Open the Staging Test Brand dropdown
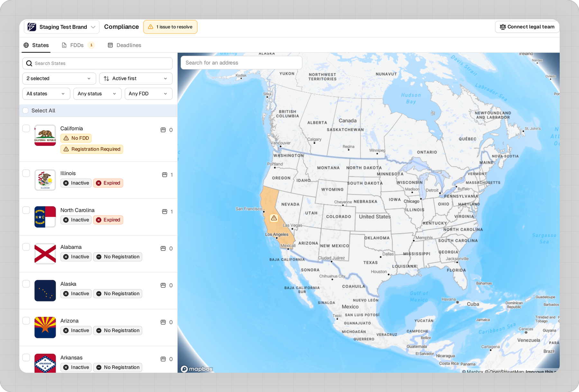 [62, 27]
